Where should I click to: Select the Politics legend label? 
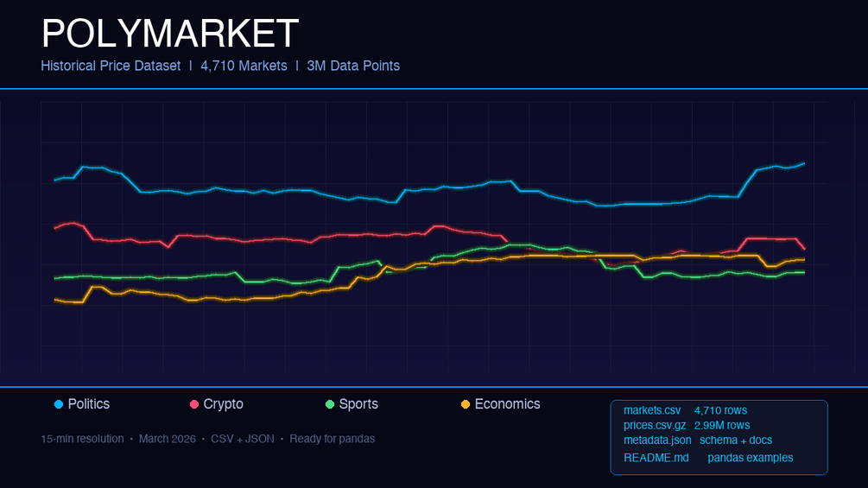(89, 404)
